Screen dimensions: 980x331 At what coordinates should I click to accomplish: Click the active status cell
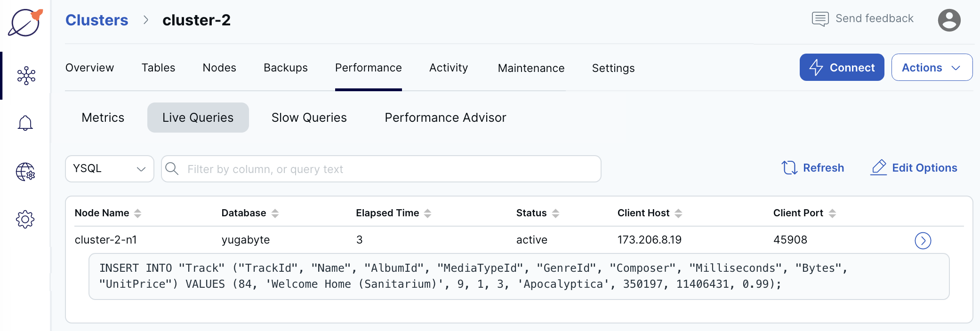pos(532,240)
